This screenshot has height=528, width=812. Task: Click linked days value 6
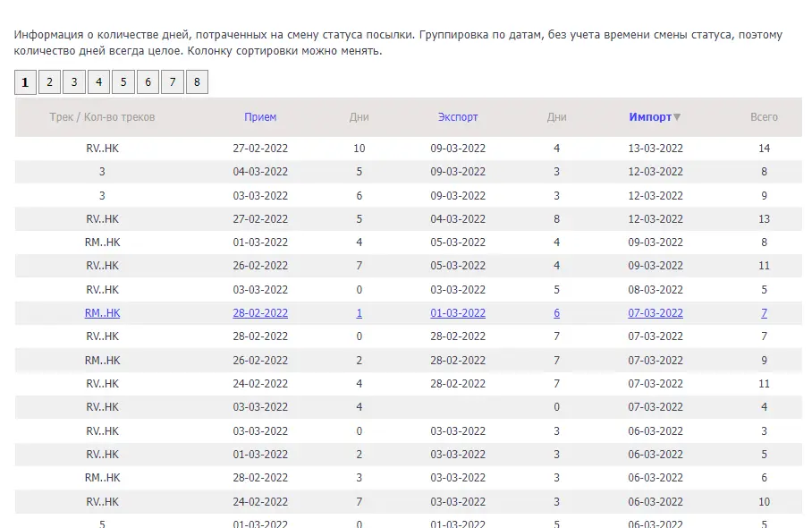pyautogui.click(x=557, y=313)
